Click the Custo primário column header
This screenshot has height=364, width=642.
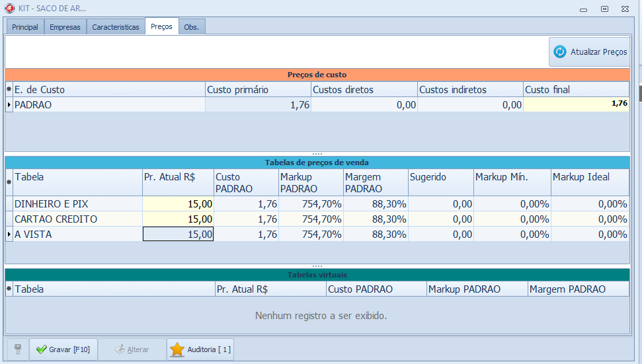(x=258, y=90)
